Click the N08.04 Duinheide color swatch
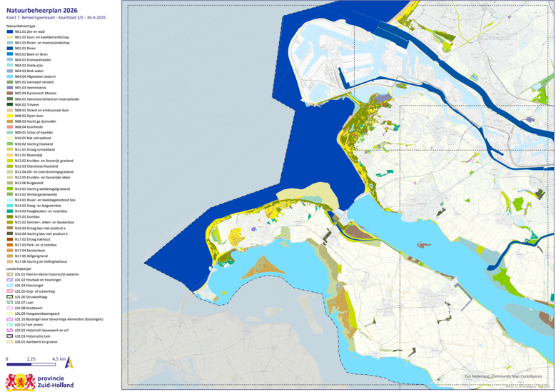This screenshot has height=392, width=556. tap(9, 127)
